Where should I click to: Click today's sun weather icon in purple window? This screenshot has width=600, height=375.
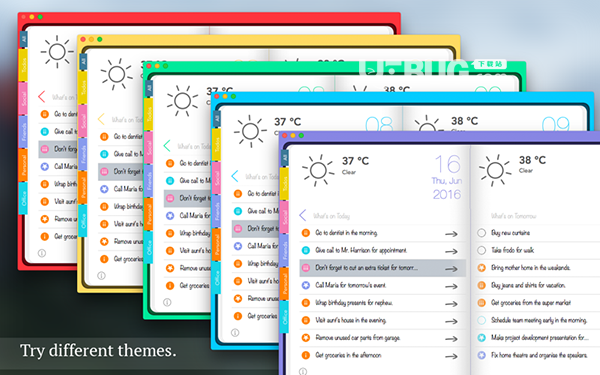coord(318,170)
